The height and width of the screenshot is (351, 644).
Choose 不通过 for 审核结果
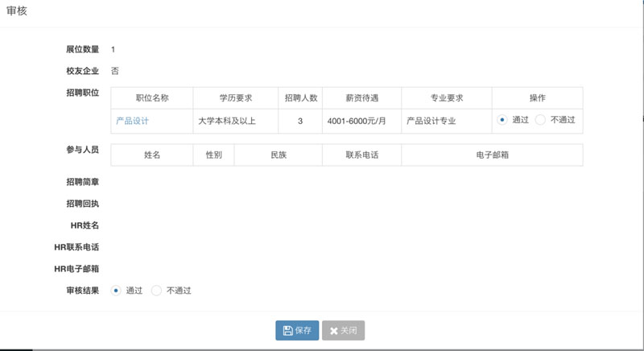(156, 291)
